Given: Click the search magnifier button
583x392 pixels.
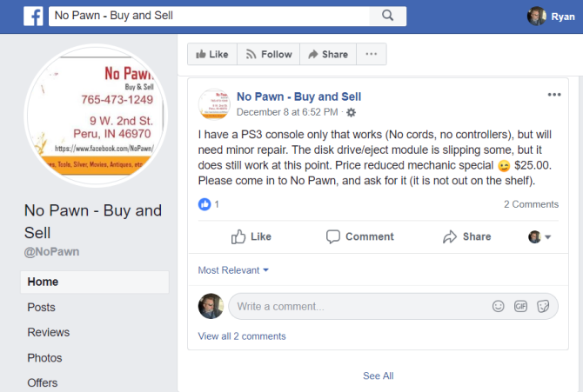Looking at the screenshot, I should coord(387,16).
